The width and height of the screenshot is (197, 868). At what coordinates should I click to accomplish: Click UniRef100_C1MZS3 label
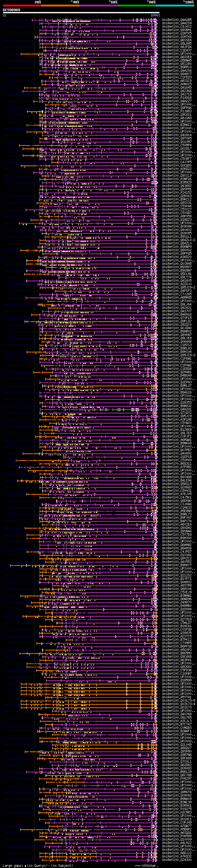click(177, 345)
